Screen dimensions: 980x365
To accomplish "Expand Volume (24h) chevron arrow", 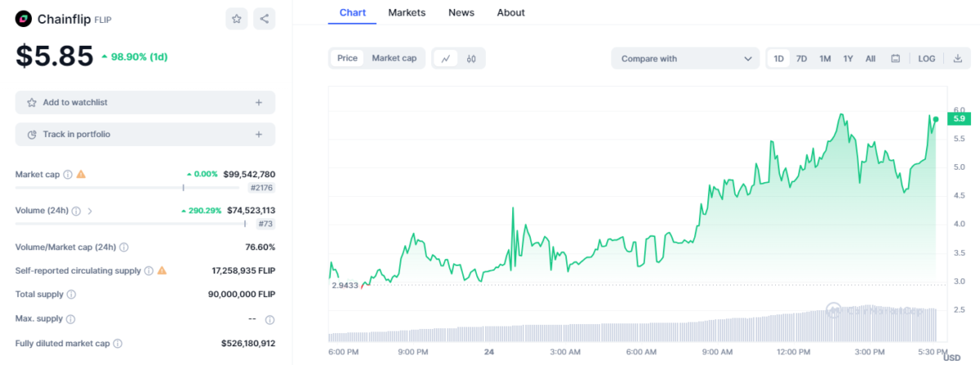I will 90,211.
